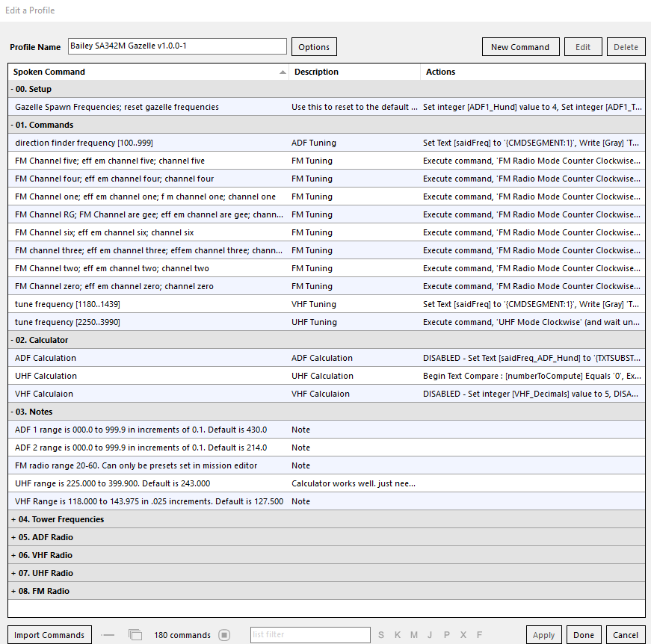Click the list filter text field

click(310, 635)
